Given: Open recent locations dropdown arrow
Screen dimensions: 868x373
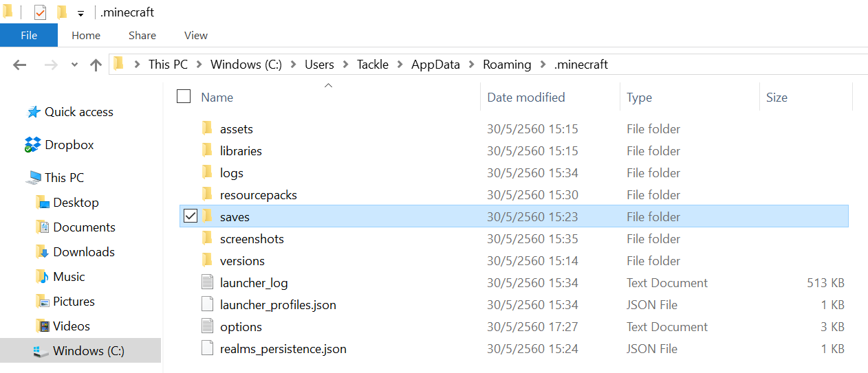Looking at the screenshot, I should (74, 65).
